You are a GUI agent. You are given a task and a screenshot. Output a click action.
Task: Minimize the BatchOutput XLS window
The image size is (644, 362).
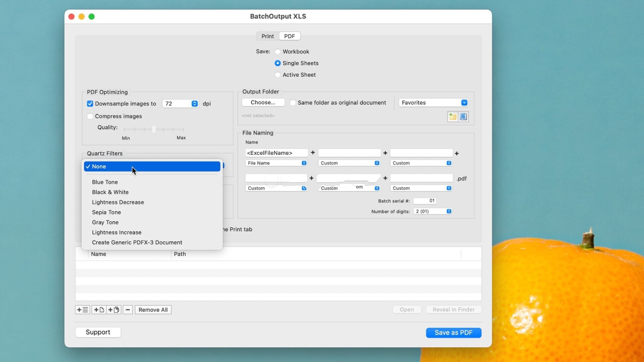point(81,16)
